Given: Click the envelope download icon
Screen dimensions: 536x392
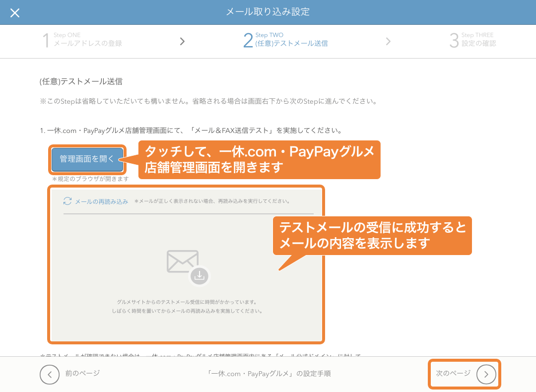Looking at the screenshot, I should (x=188, y=267).
